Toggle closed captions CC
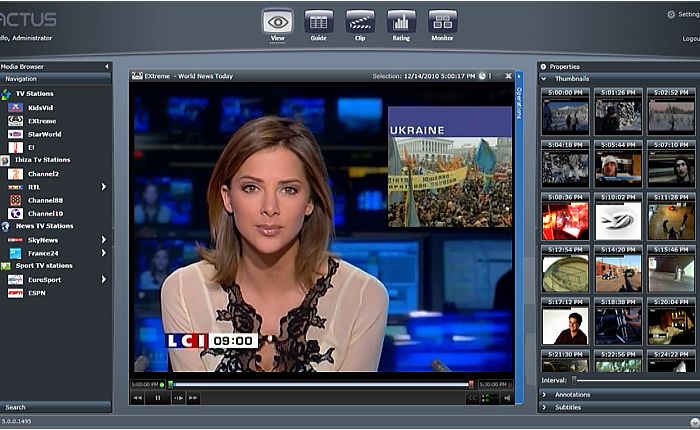 tap(472, 398)
